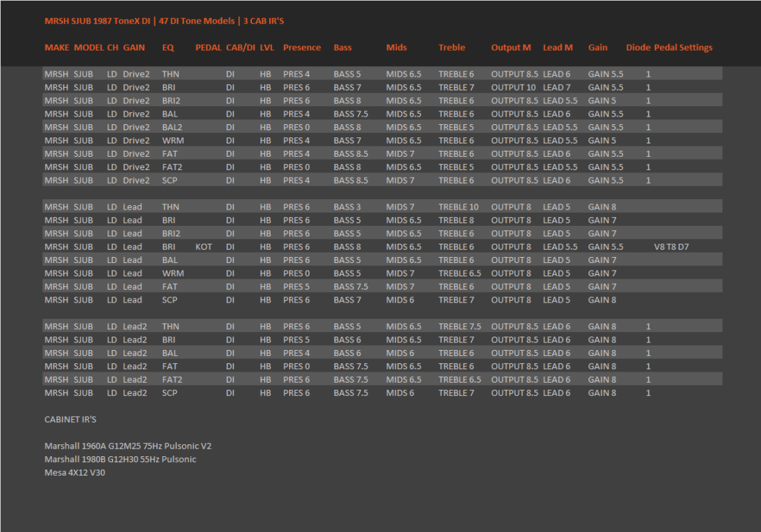Select 'BRI2' EQ cell in the Drive2 group
The image size is (761, 532).
click(x=172, y=101)
